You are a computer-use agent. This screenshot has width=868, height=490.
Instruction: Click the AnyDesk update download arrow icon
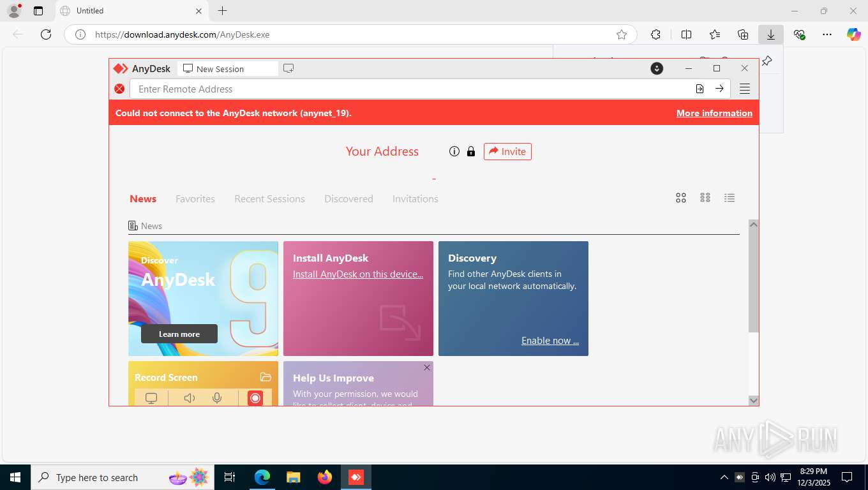(657, 68)
